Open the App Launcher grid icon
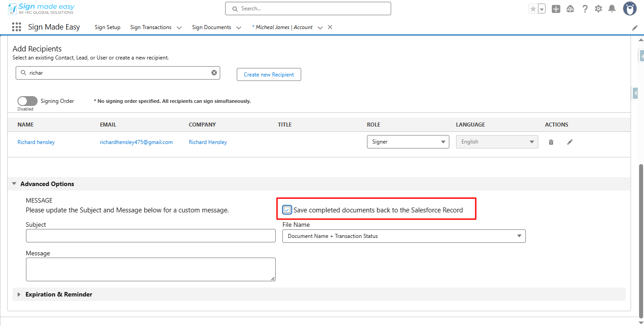 (x=17, y=27)
